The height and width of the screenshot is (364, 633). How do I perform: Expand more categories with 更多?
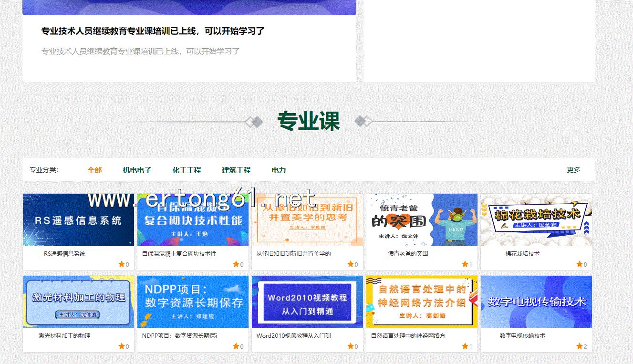point(573,170)
